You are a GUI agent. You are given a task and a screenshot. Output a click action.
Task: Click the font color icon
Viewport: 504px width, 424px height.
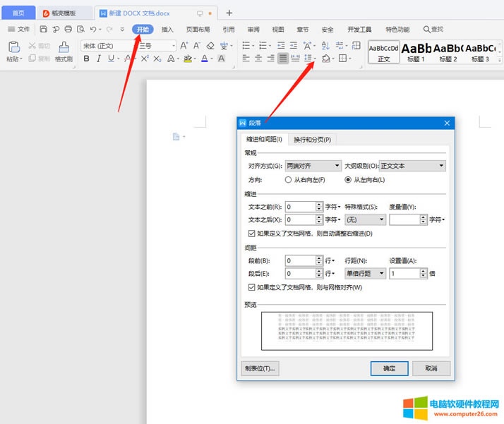click(x=204, y=59)
